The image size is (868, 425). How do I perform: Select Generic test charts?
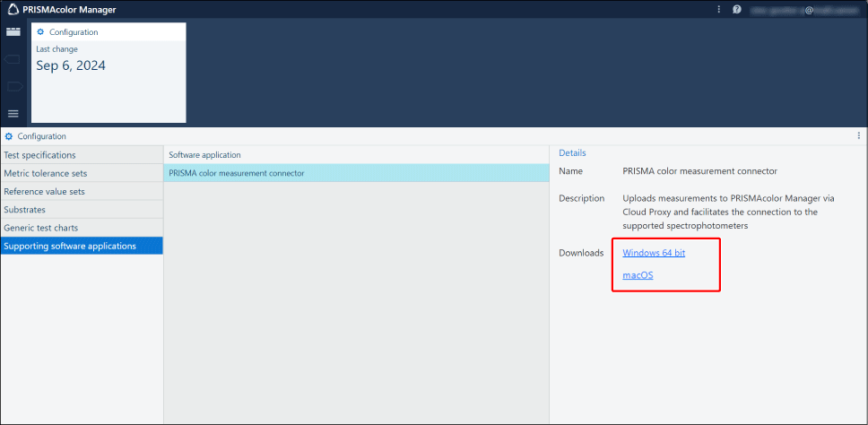pyautogui.click(x=82, y=228)
